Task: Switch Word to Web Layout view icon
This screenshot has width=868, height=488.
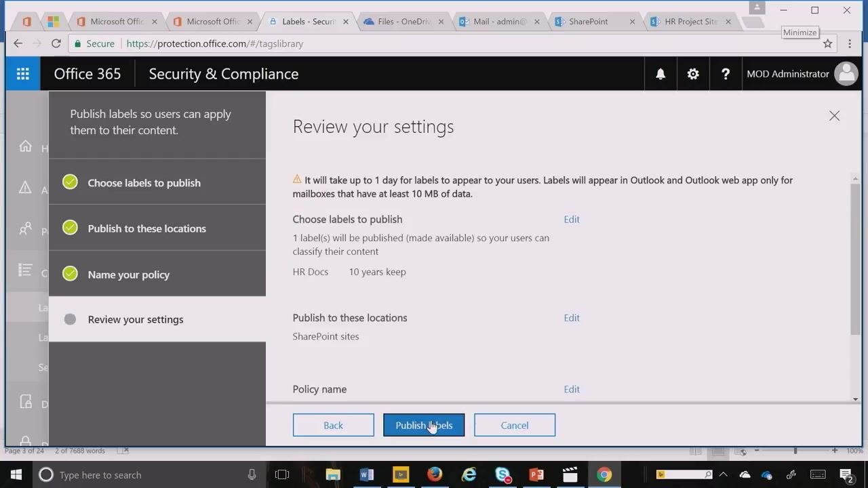Action: [x=741, y=451]
